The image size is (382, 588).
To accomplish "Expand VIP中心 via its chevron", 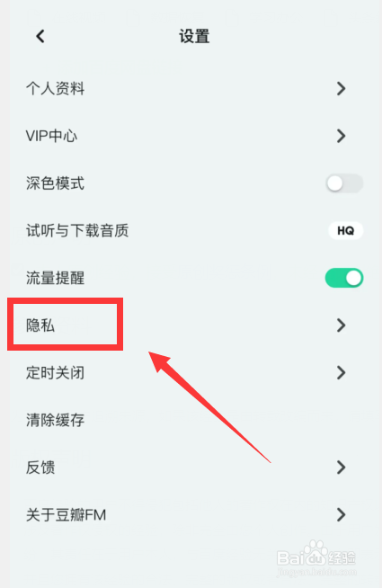I will pos(341,136).
